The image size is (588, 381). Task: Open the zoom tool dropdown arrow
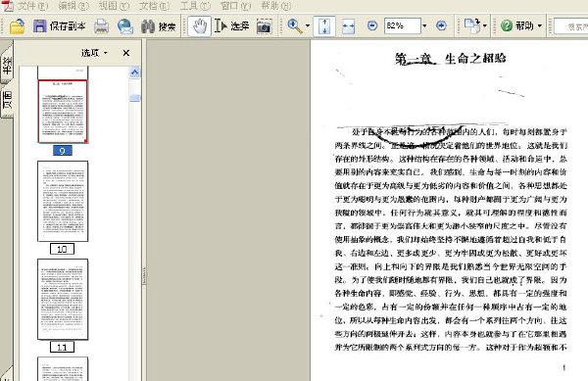(308, 25)
